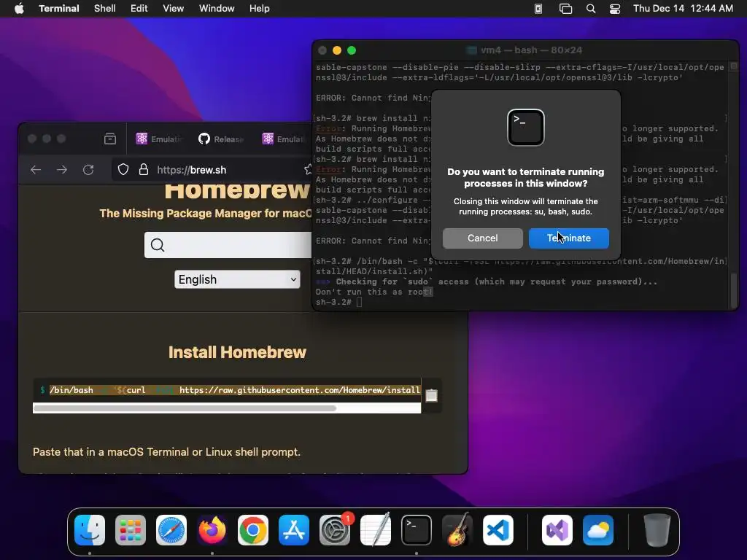Open Control Center in menu bar
The width and height of the screenshot is (747, 560).
[x=615, y=9]
